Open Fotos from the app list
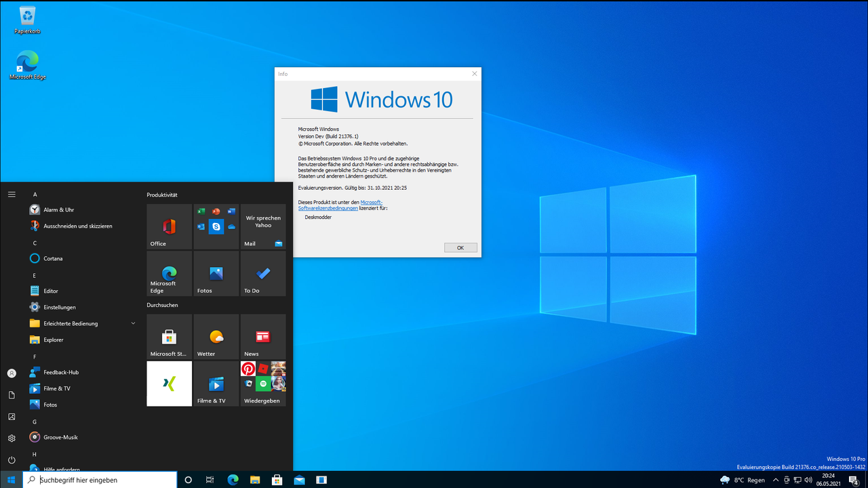The width and height of the screenshot is (868, 488). pos(81,405)
